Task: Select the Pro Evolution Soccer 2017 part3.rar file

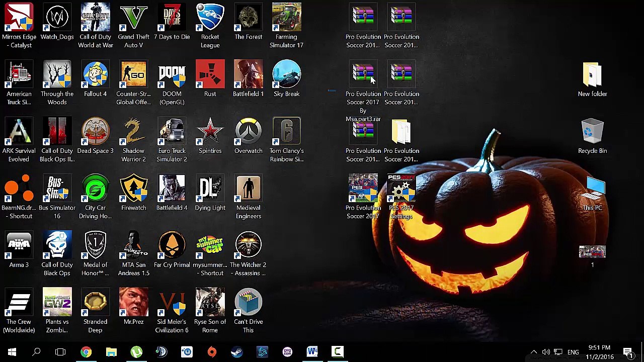Action: (363, 75)
